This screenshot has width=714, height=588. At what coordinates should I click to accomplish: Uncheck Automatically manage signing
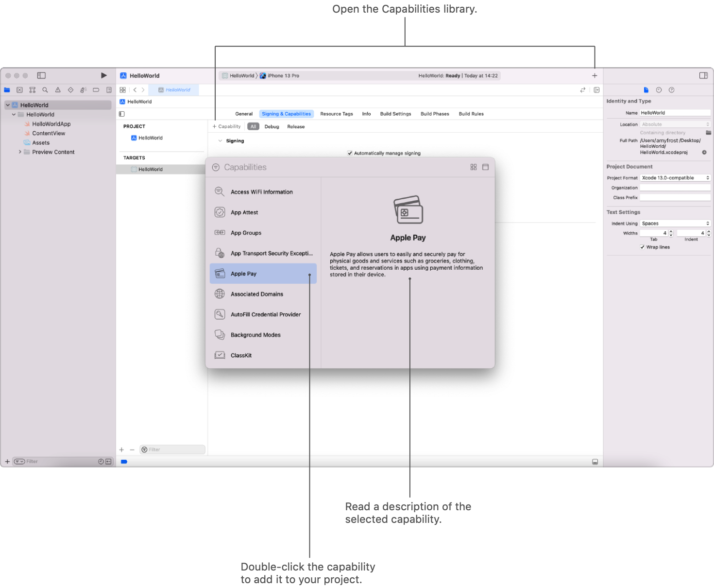coord(350,153)
